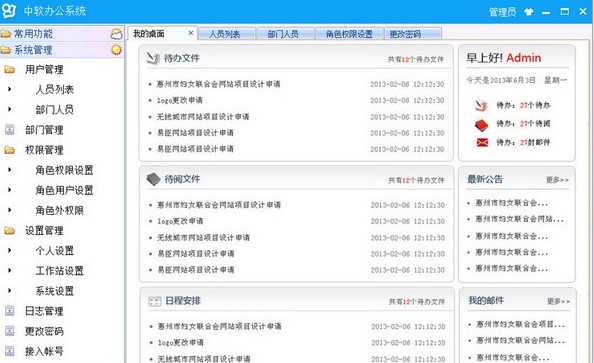The width and height of the screenshot is (594, 363).
Task: Open 27封邮件 link in greeting panel
Action: (x=535, y=142)
